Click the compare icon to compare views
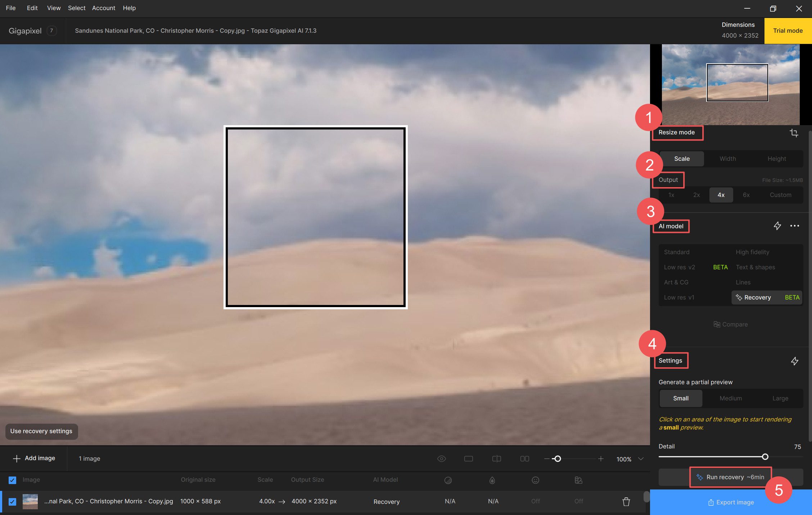Viewport: 812px width, 515px height. pyautogui.click(x=730, y=324)
